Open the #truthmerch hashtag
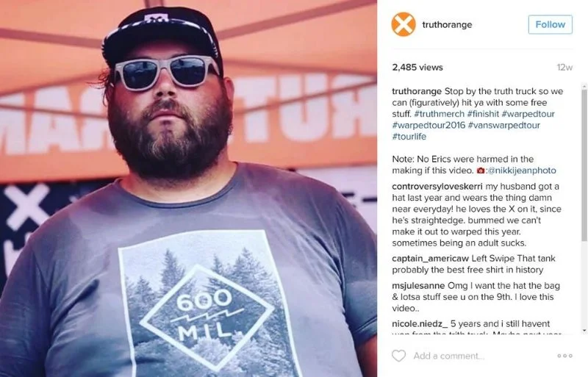588x377 pixels. (439, 114)
